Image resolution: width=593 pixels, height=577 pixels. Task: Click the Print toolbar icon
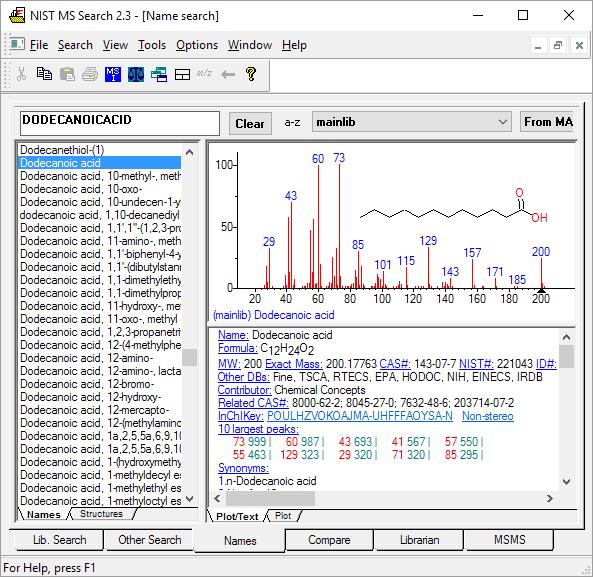coord(90,74)
